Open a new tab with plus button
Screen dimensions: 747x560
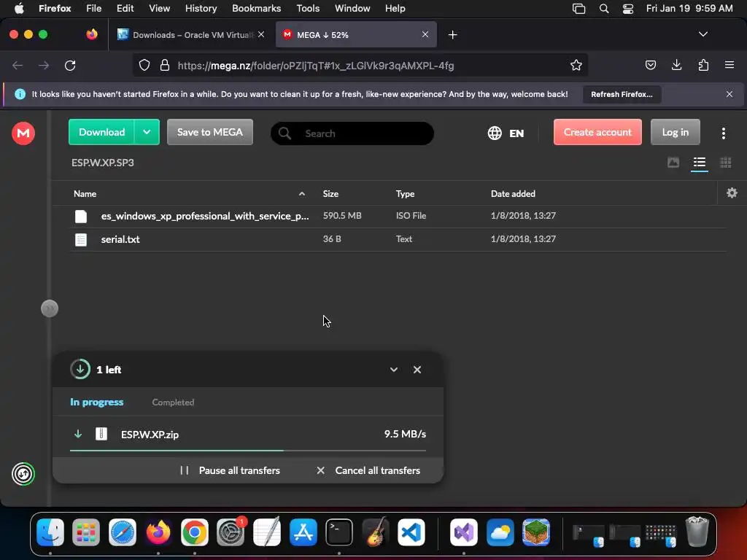(452, 35)
